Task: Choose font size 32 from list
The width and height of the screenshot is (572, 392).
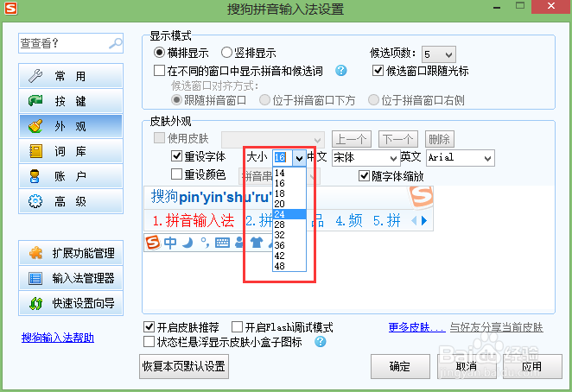Action: click(289, 235)
